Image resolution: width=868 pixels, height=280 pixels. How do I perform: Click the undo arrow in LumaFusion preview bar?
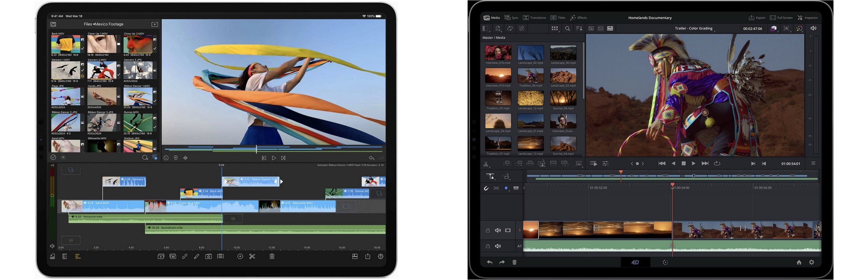pyautogui.click(x=371, y=158)
